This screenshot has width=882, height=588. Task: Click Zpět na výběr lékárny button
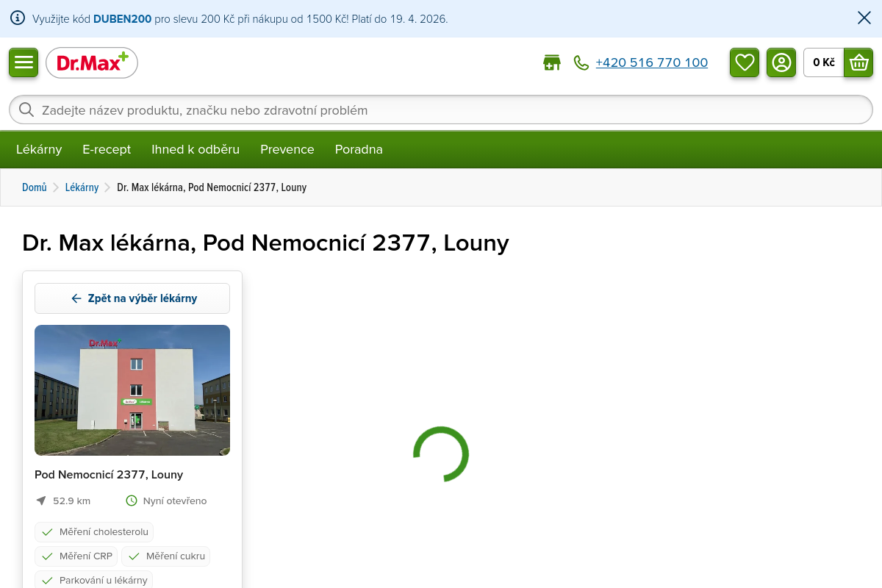click(x=132, y=298)
